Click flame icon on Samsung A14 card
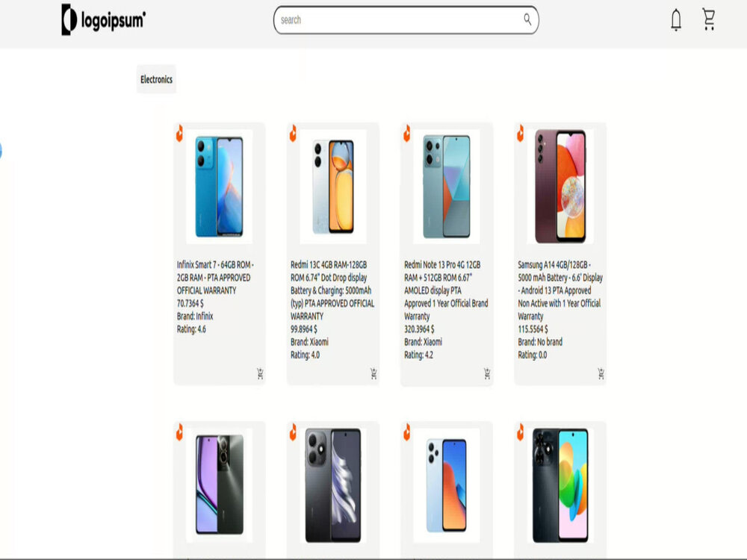This screenshot has width=747, height=560. 520,134
